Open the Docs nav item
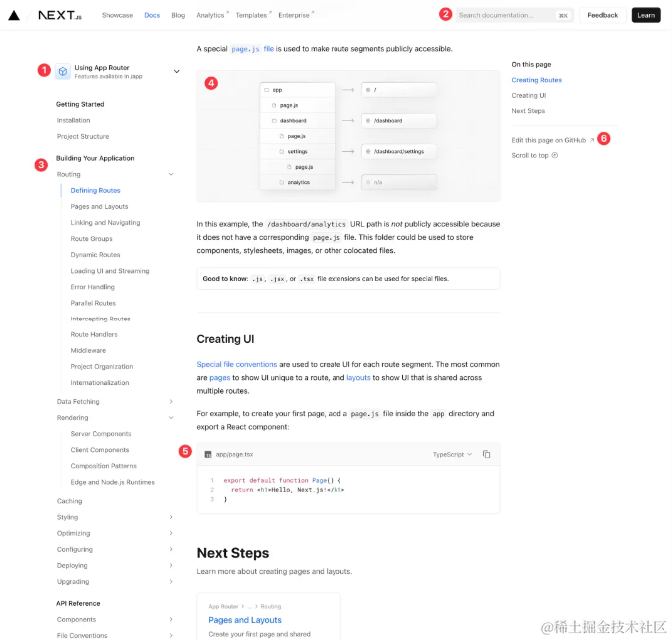672x640 pixels. pyautogui.click(x=152, y=15)
